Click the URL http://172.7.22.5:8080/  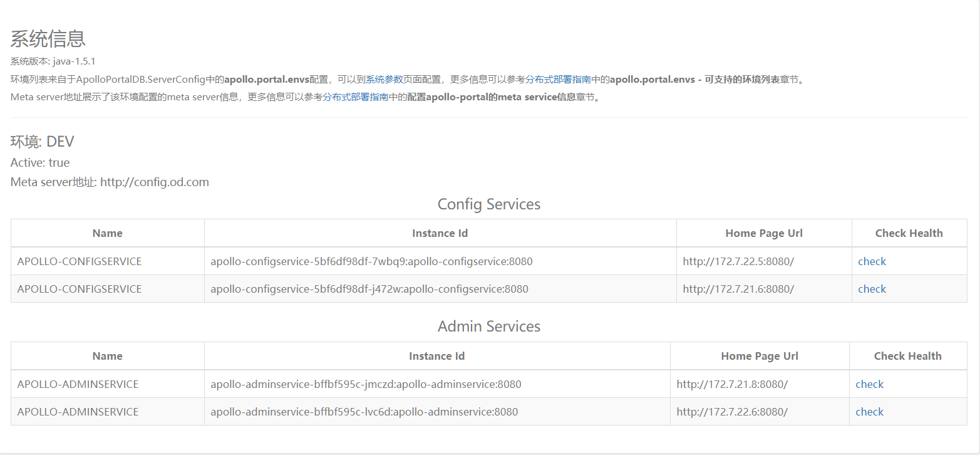tap(738, 261)
